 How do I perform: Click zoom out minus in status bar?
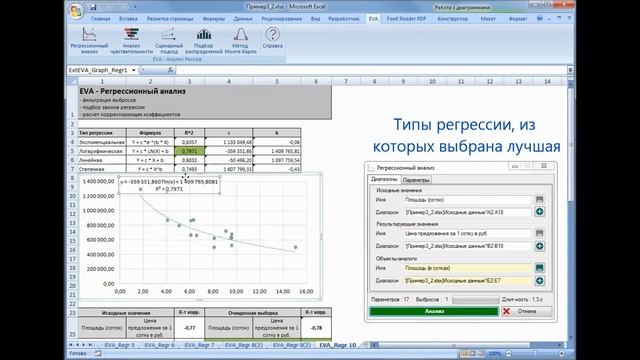509,353
